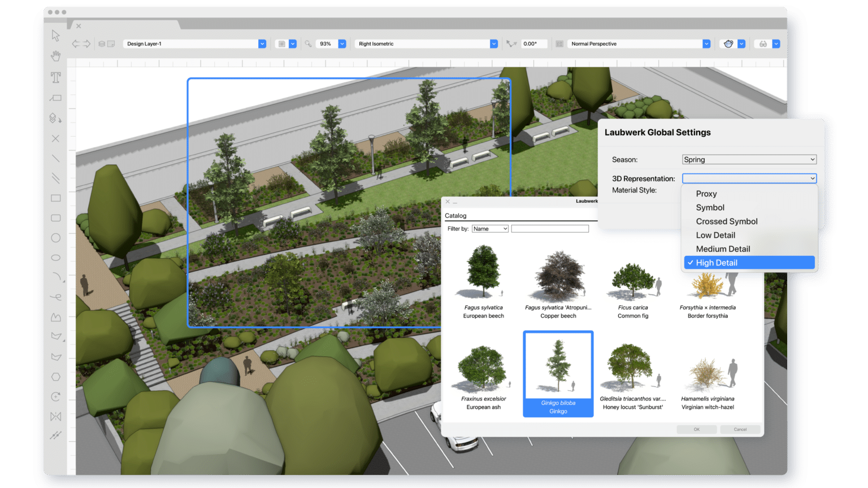This screenshot has width=868, height=488.
Task: Select Crossed Symbol representation option
Action: pyautogui.click(x=727, y=221)
